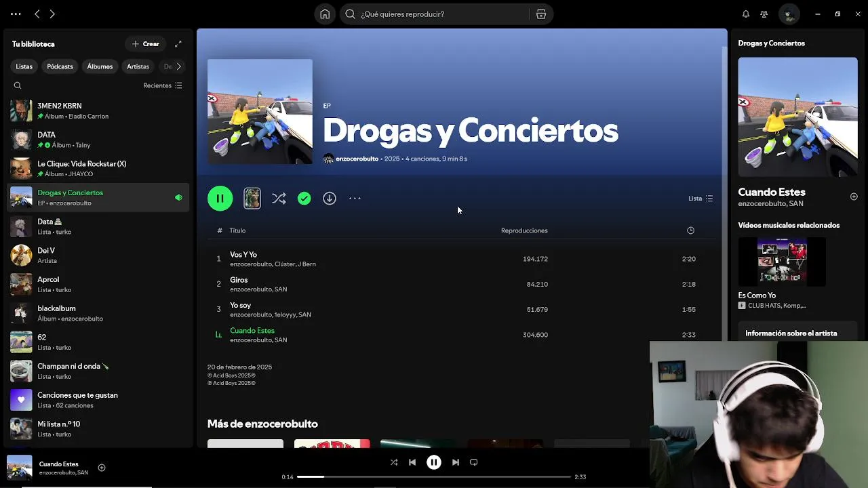Click the Título column header
The width and height of the screenshot is (868, 488).
(237, 230)
